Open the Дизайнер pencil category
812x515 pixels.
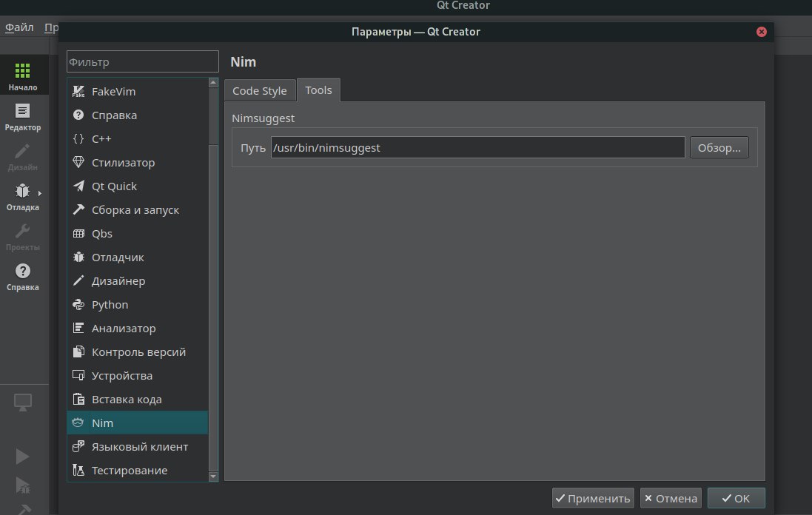(x=137, y=280)
